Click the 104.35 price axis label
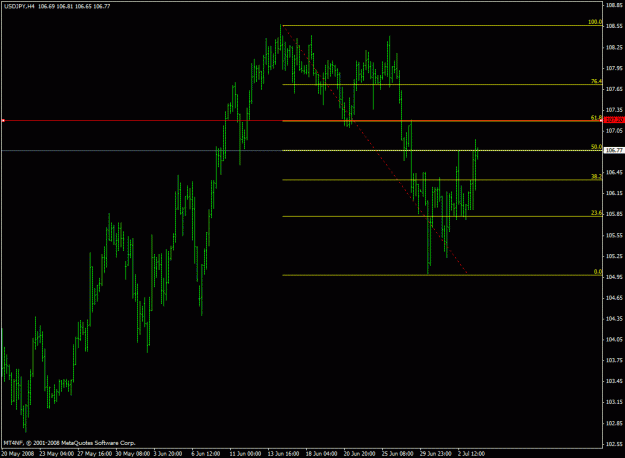625x458 pixels. point(614,318)
